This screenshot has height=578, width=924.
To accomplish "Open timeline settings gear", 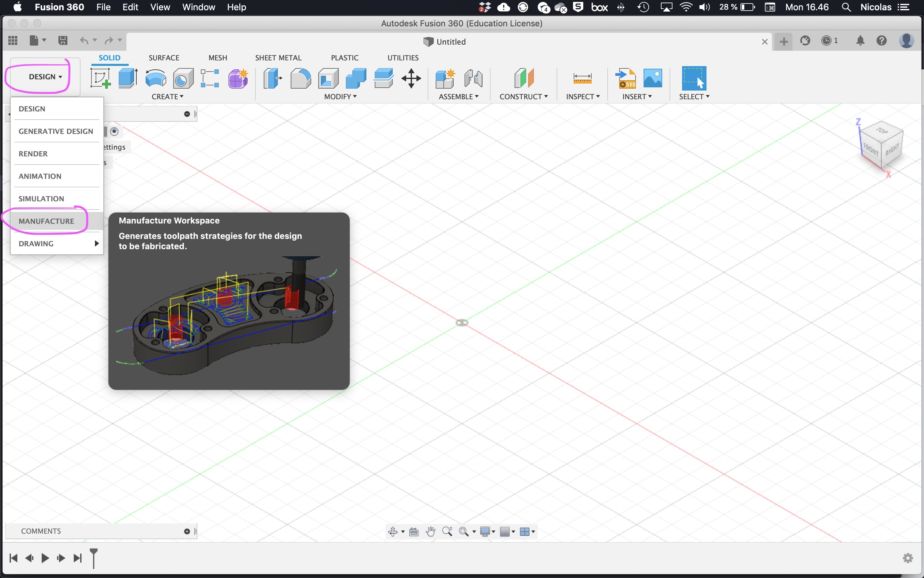I will point(908,558).
